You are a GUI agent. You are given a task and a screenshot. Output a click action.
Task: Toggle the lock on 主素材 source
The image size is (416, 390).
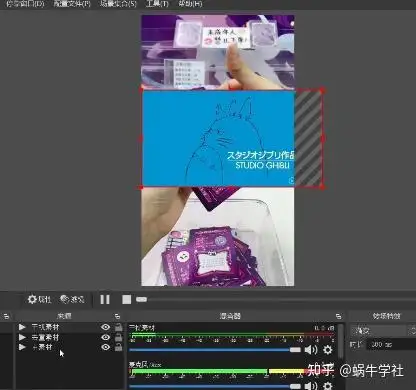[118, 347]
